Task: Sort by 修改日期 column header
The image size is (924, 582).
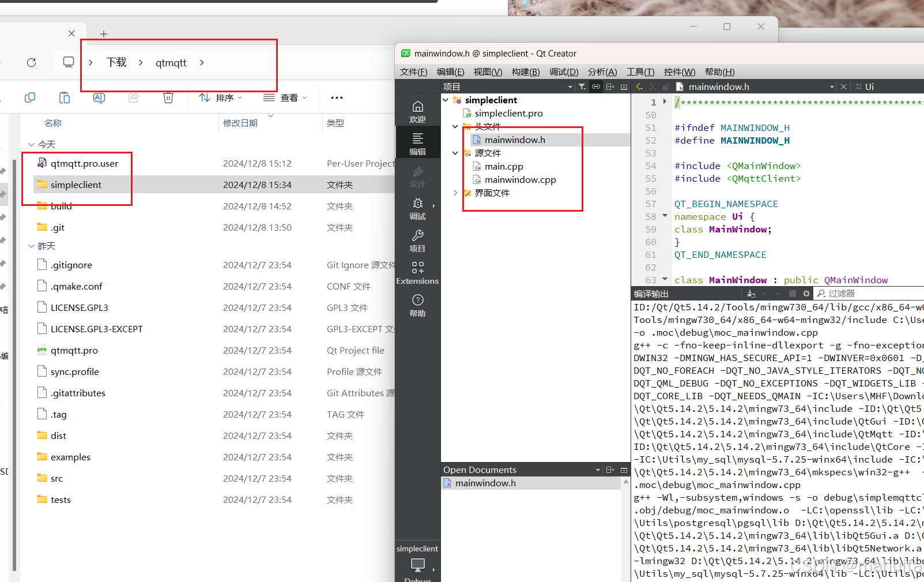Action: (x=240, y=123)
